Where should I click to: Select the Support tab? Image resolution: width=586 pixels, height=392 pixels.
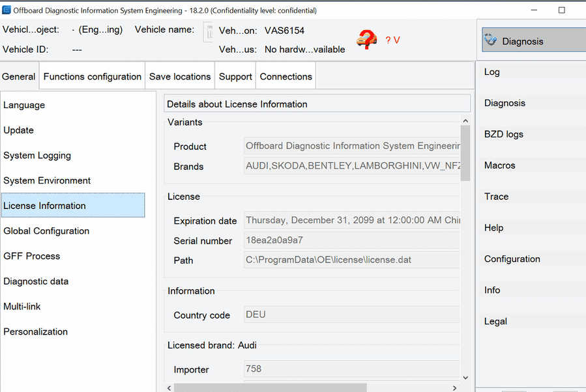(235, 77)
